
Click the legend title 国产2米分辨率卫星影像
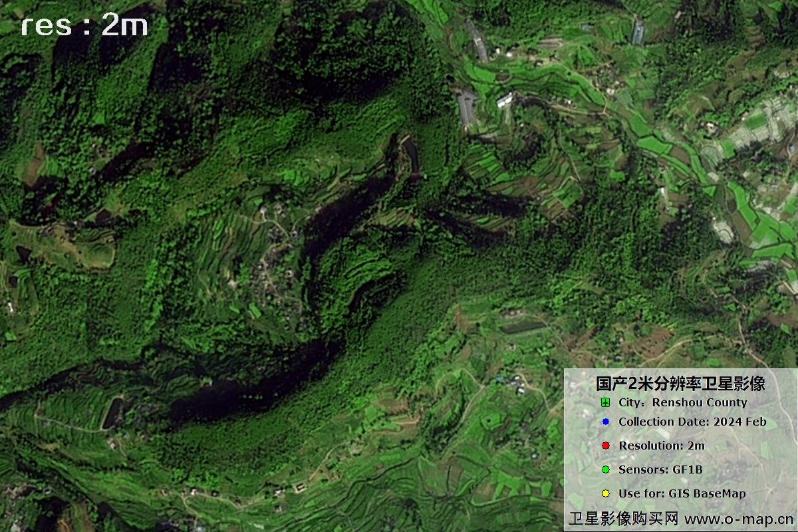(680, 384)
